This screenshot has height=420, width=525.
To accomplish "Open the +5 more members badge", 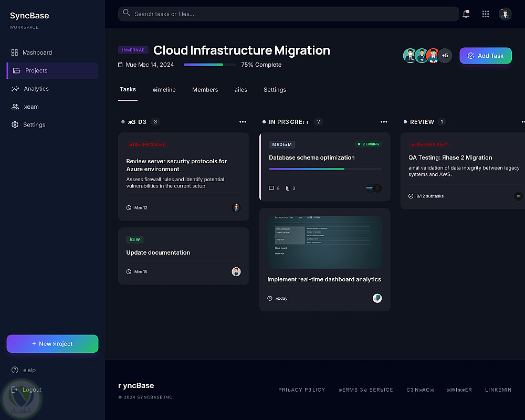I will click(x=445, y=56).
